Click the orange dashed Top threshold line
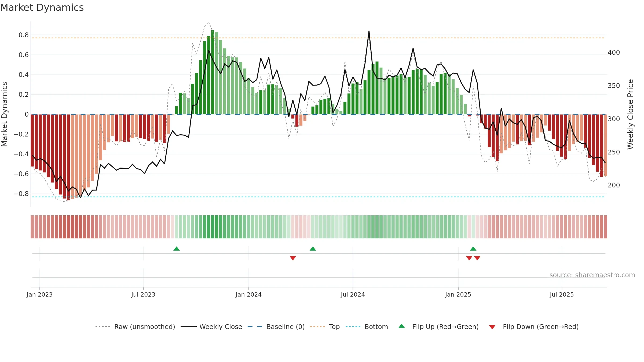 click(318, 38)
